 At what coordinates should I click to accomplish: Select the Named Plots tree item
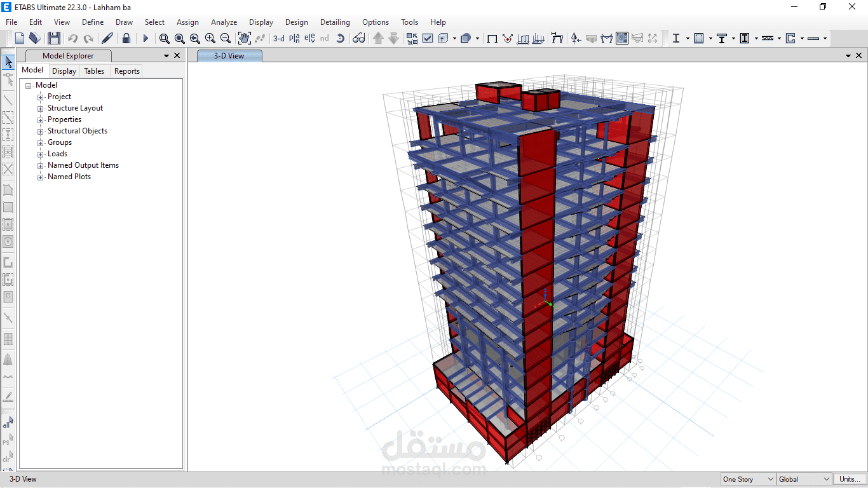click(x=69, y=177)
